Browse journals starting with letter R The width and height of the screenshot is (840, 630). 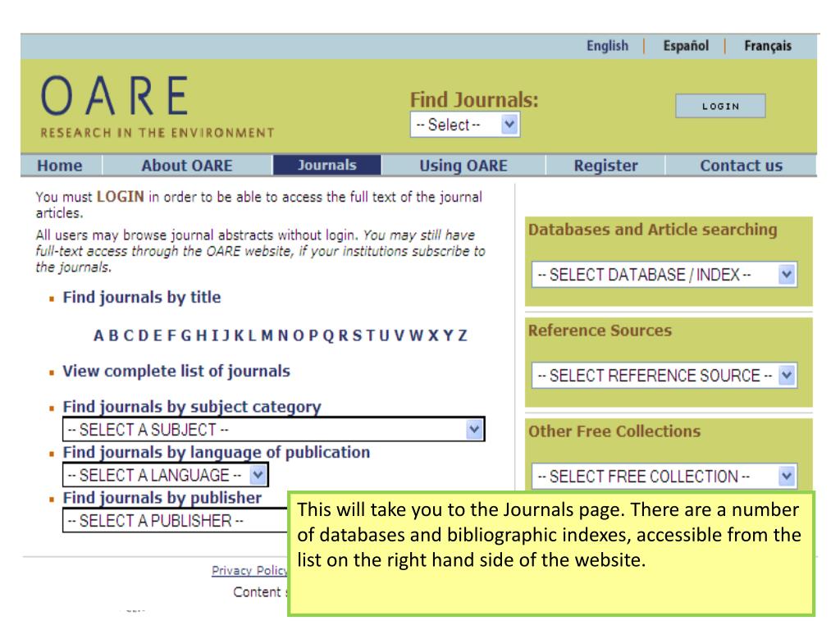[x=344, y=336]
